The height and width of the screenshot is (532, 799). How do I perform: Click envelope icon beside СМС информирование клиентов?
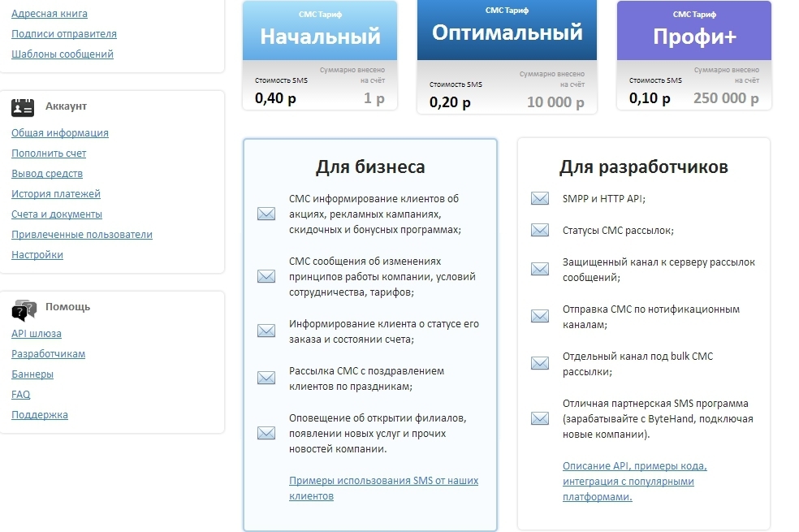point(266,214)
